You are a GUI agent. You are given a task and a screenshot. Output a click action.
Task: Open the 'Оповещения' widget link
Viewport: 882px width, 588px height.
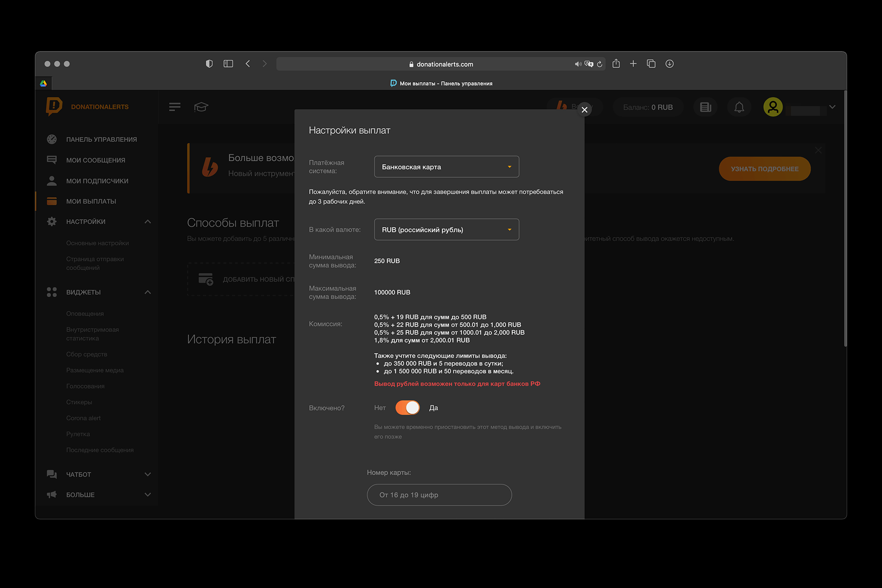point(85,314)
